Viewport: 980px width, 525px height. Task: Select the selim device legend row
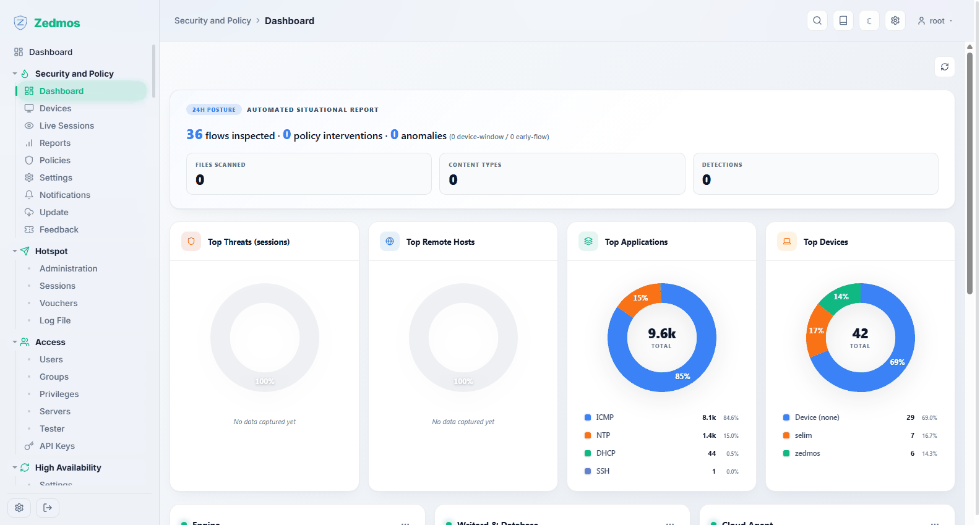(x=860, y=435)
